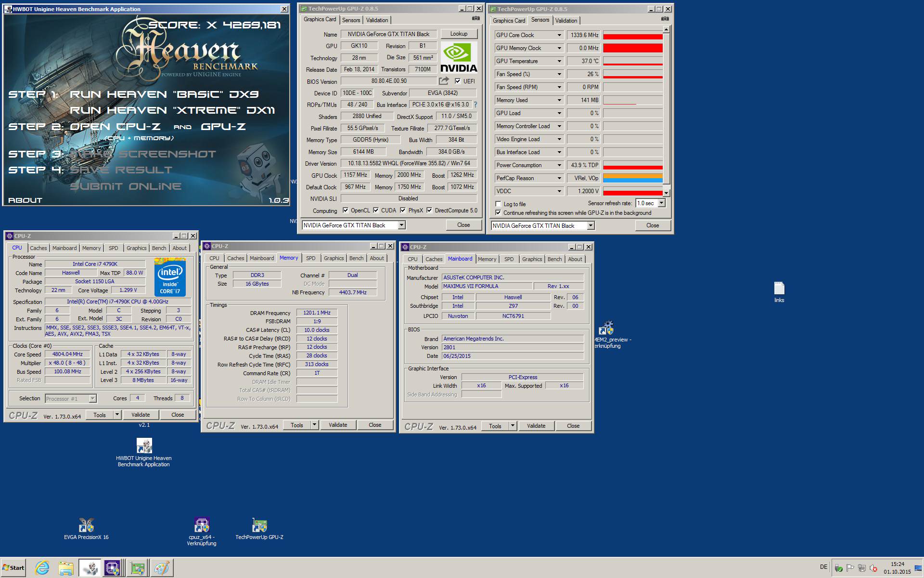Open GPU Temperature sensor dropdown
This screenshot has height=578, width=924.
tap(559, 61)
